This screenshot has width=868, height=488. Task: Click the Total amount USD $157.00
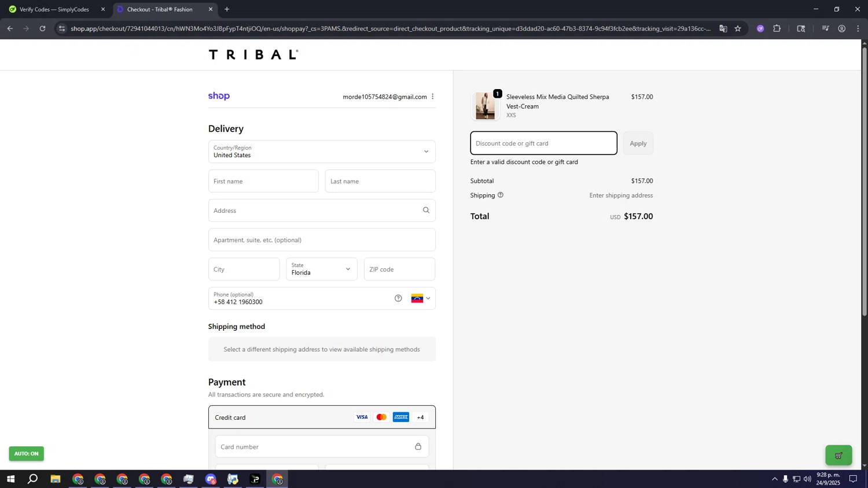[631, 216]
